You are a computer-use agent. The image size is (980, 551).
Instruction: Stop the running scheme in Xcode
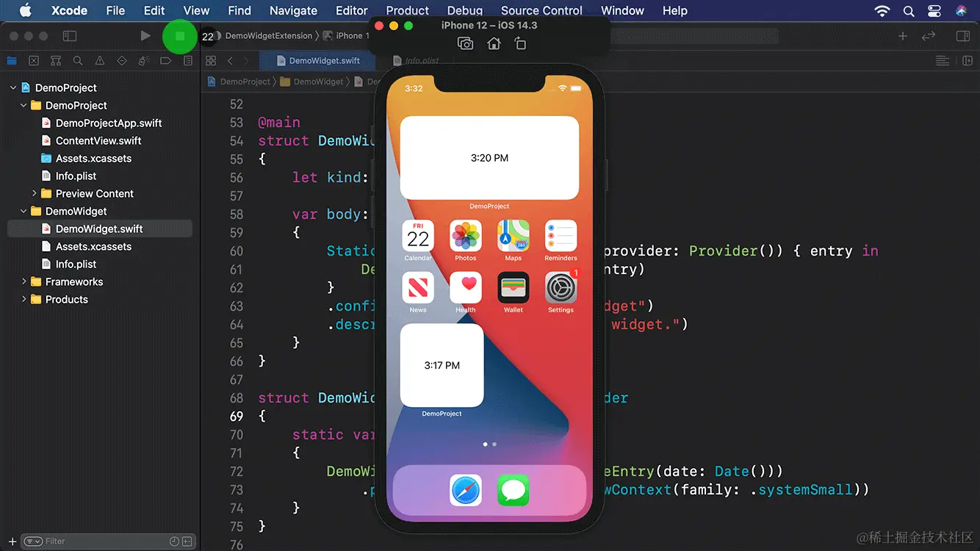pyautogui.click(x=180, y=36)
